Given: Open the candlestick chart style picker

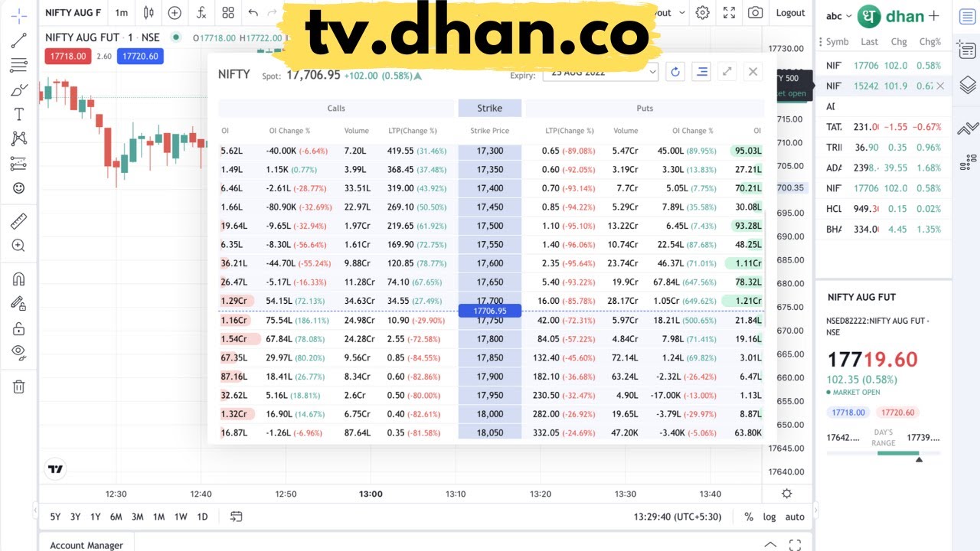Looking at the screenshot, I should [149, 13].
